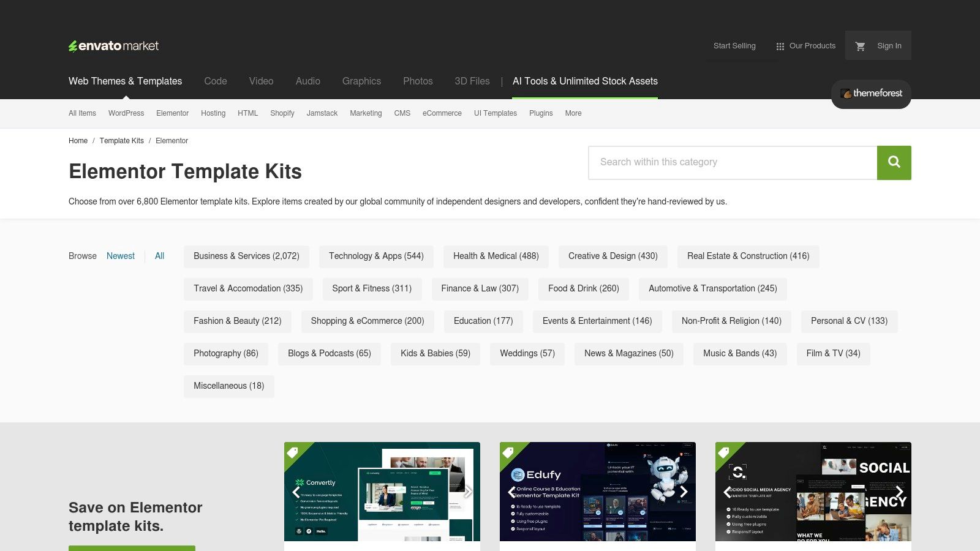
Task: Click the green search magnifier button
Action: click(x=894, y=162)
